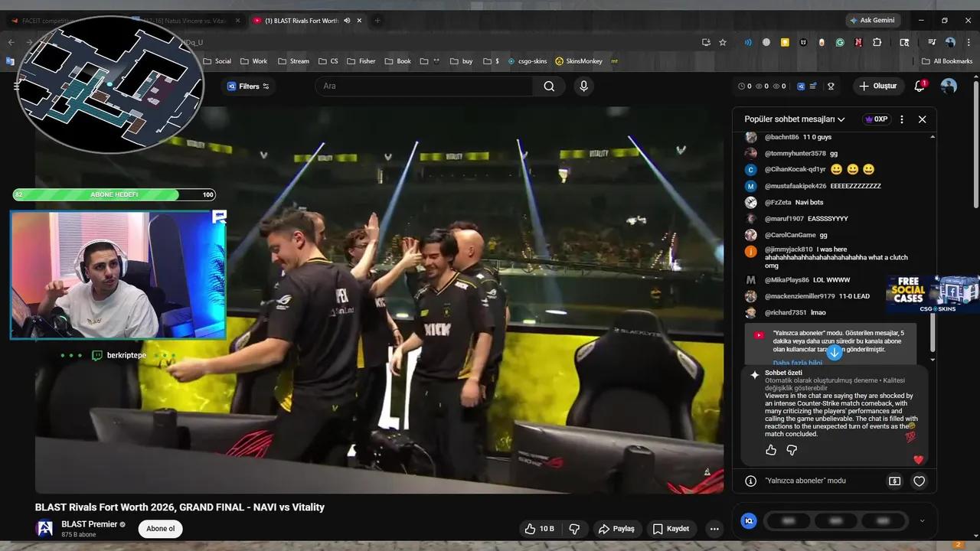Screen dimensions: 980x551
Task: Like the video with 10 B thumbs up
Action: [540, 529]
